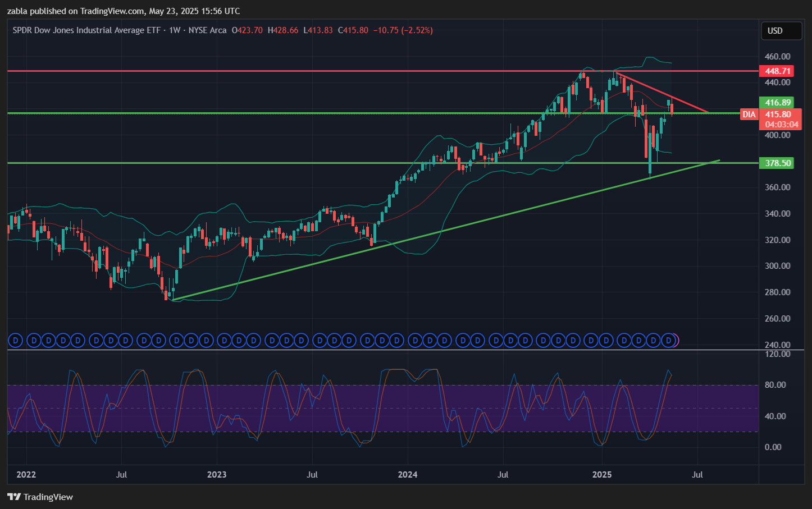Select the green 378.50 price label
Viewport: 812px width, 509px height.
(x=778, y=163)
